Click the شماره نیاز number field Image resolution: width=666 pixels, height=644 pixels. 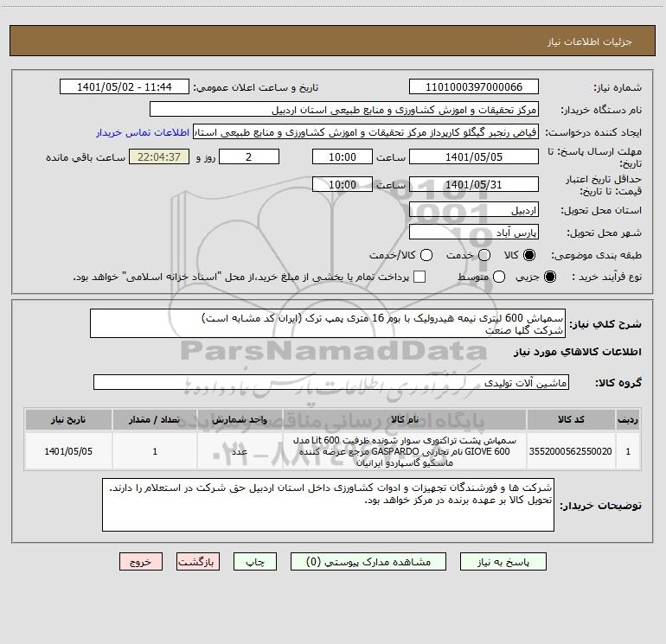point(474,87)
